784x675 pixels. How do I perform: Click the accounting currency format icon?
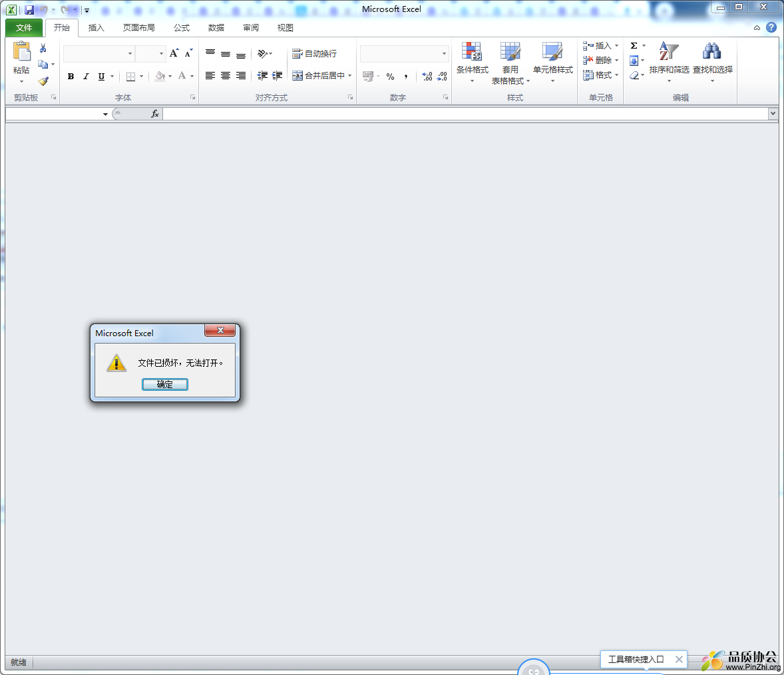[x=368, y=76]
